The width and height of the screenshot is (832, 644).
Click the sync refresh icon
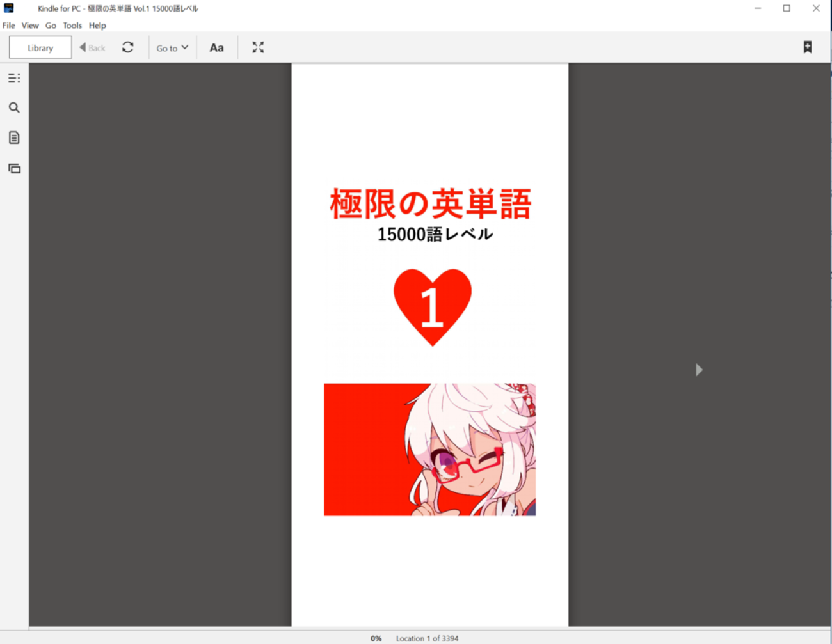click(128, 47)
